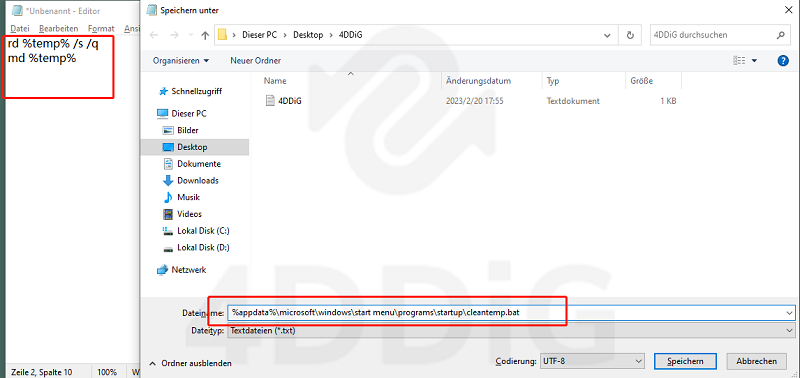Viewport: 800px width, 378px height.
Task: Go forward in Save dialog navigation
Action: point(173,35)
